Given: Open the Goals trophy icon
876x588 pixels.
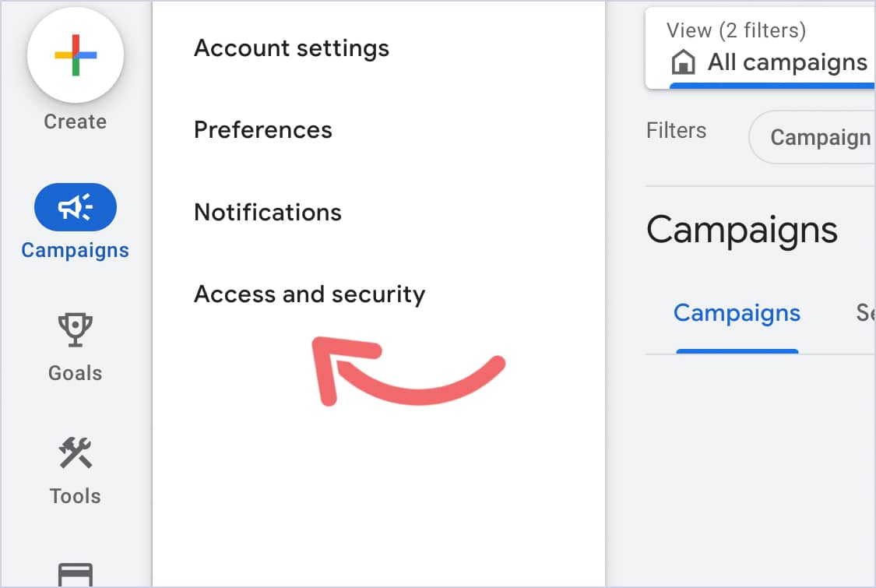Looking at the screenshot, I should (76, 329).
